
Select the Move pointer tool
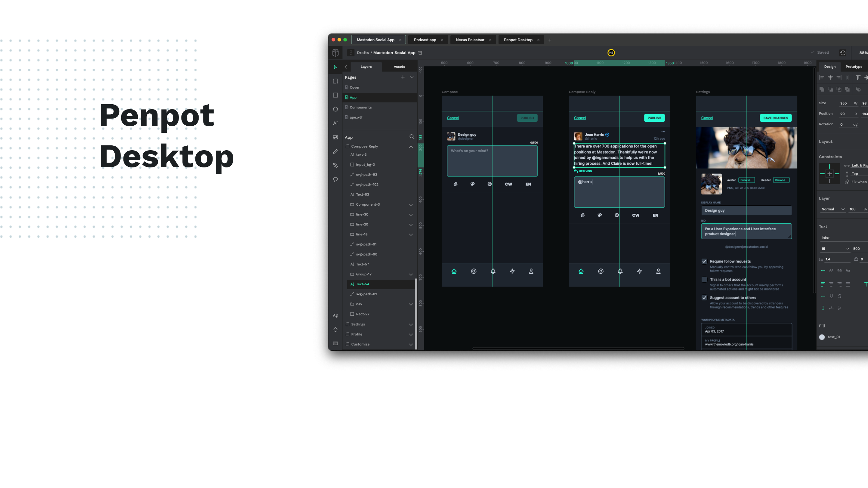coord(335,67)
